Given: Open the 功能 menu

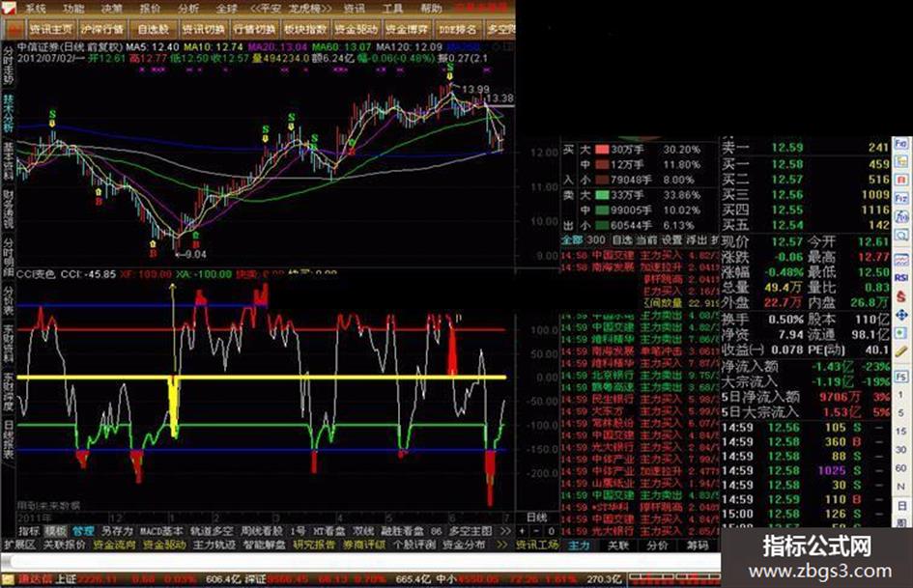Looking at the screenshot, I should coord(74,9).
